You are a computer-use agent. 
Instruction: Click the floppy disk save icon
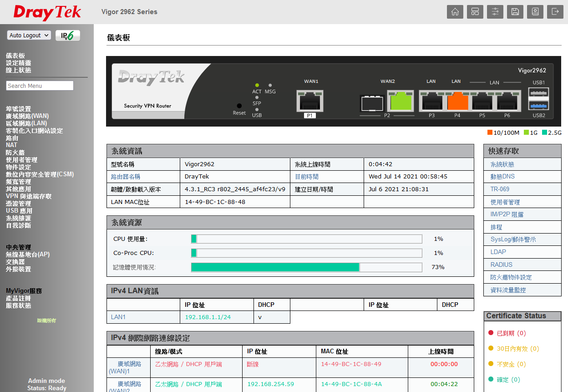[x=515, y=12]
